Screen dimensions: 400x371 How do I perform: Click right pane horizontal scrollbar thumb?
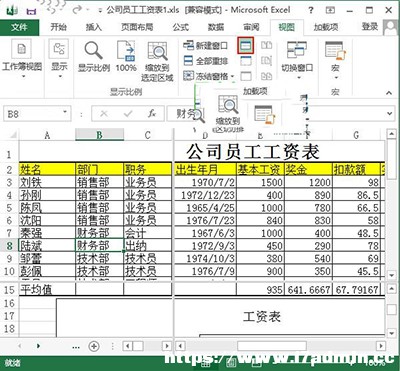272,346
